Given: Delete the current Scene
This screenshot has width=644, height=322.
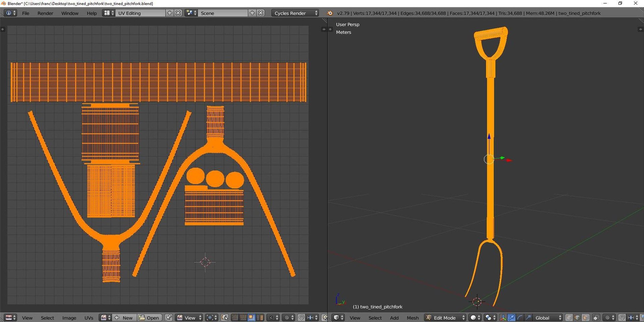Looking at the screenshot, I should point(261,13).
